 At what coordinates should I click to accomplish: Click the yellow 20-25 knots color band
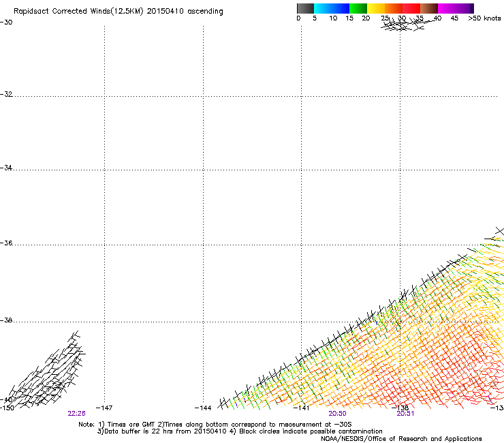pos(376,8)
